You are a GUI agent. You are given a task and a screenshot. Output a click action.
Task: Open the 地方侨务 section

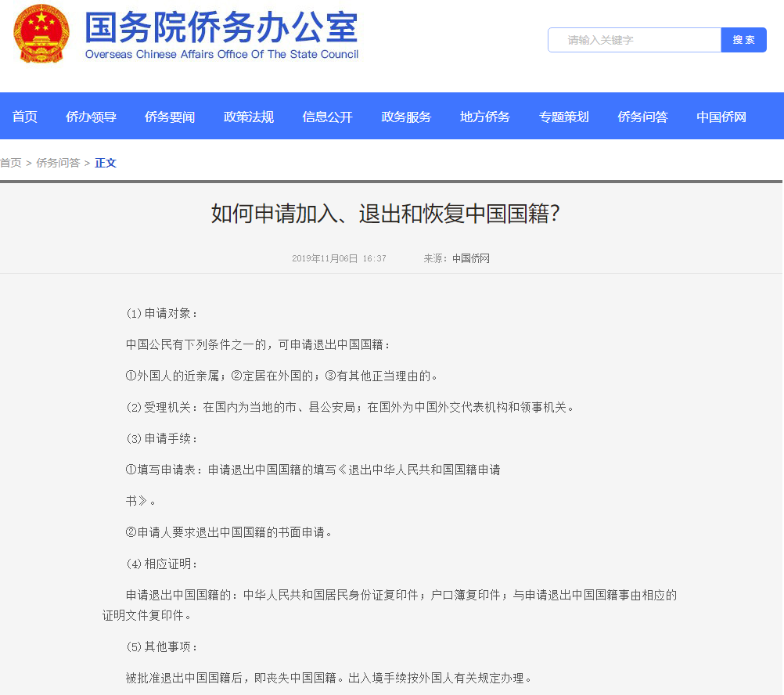click(484, 115)
